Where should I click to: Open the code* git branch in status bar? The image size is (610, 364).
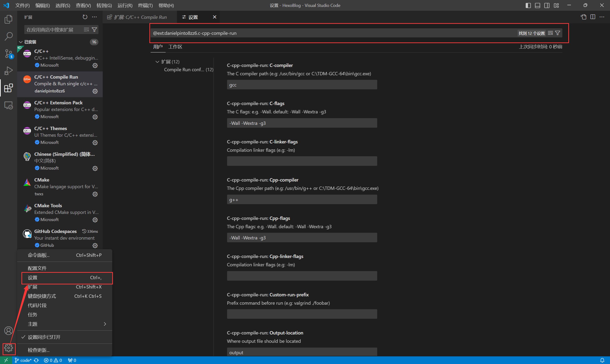pos(23,360)
